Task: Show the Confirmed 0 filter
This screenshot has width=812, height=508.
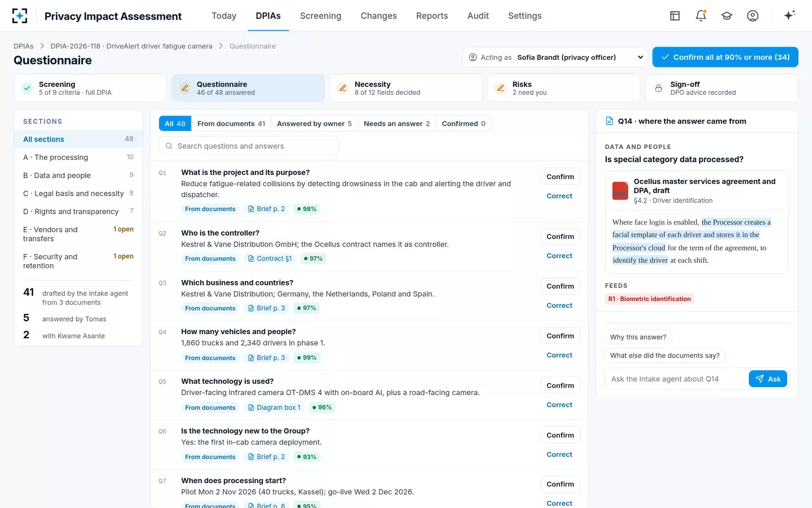Action: pyautogui.click(x=464, y=124)
